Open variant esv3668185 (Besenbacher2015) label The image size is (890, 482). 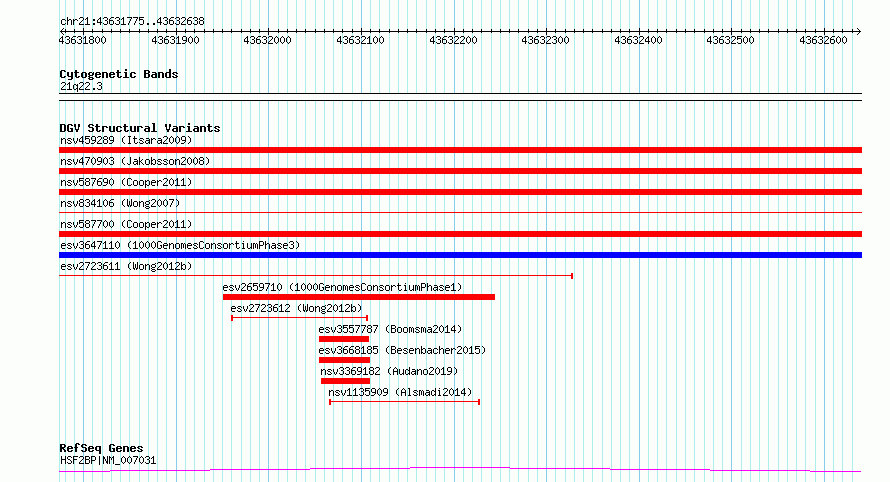(x=402, y=350)
